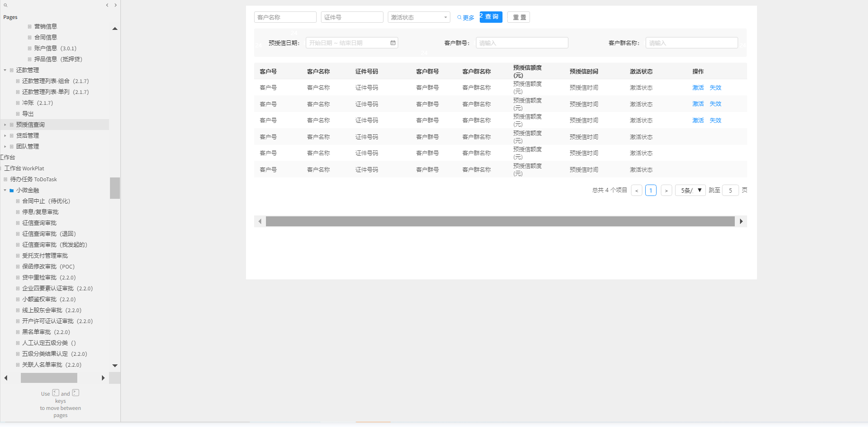This screenshot has width=868, height=427.
Task: Open the 导出 page
Action: (28, 114)
